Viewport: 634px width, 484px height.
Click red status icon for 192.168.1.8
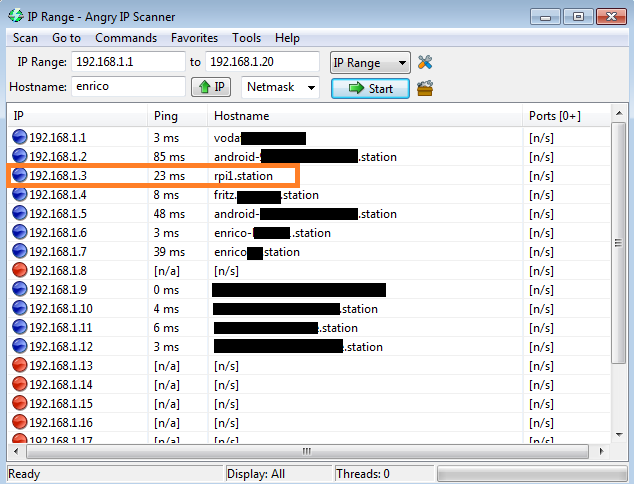tap(19, 270)
